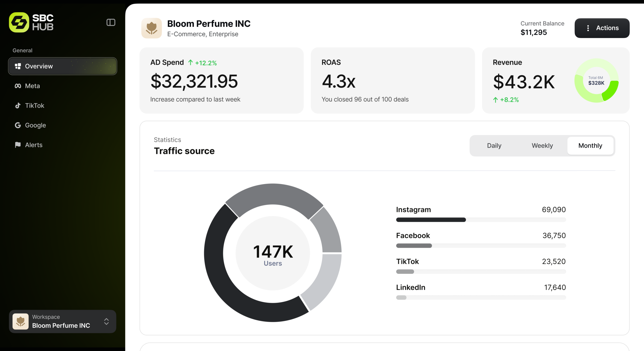Click the LinkedIn progress bar
644x351 pixels.
pos(481,297)
